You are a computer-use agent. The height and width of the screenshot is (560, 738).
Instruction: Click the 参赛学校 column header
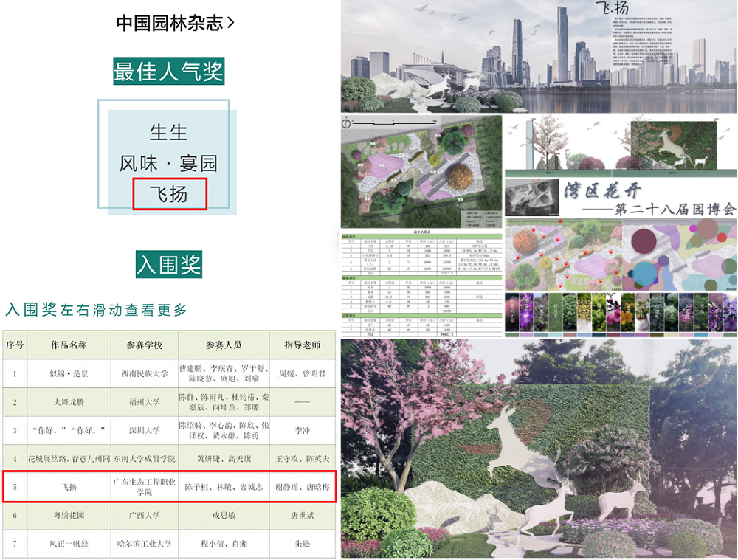pos(145,345)
